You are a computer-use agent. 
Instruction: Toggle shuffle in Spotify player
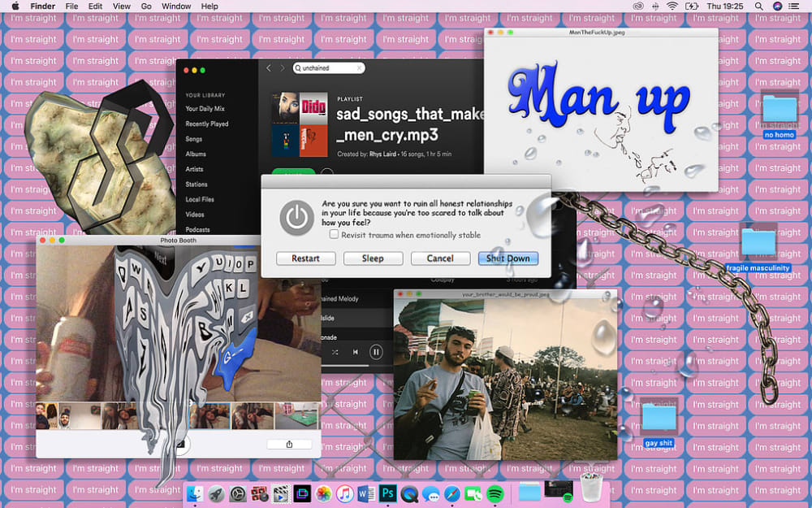pyautogui.click(x=335, y=352)
